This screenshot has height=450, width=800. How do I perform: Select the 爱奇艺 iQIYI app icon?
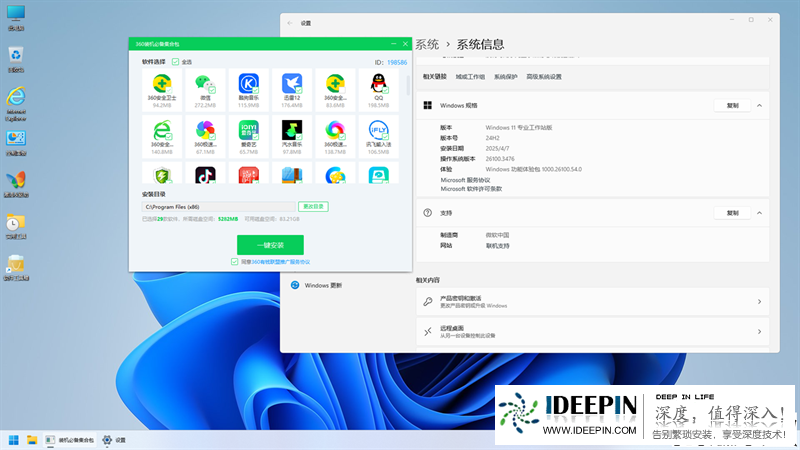pyautogui.click(x=248, y=131)
